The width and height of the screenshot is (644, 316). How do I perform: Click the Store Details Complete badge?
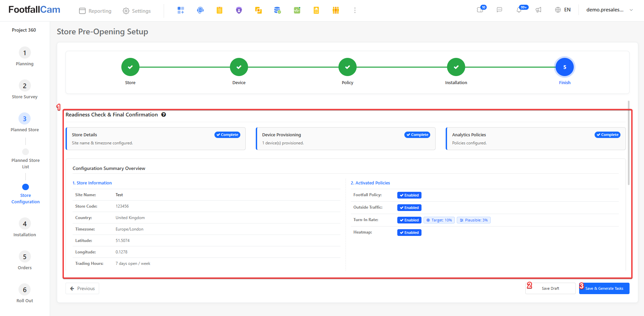pyautogui.click(x=228, y=135)
